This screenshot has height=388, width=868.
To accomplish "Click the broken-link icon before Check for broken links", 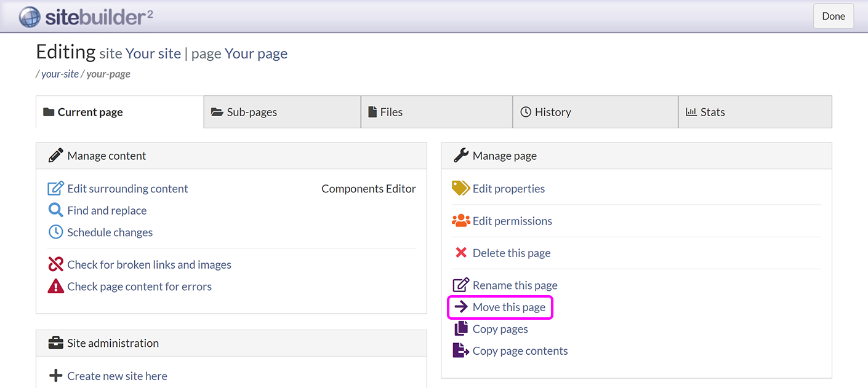I will 56,264.
